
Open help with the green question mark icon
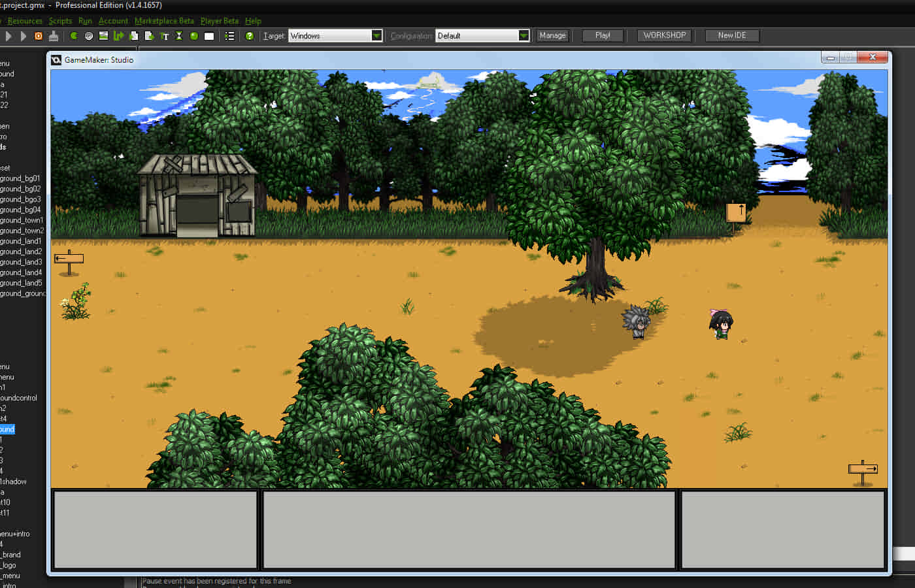(x=249, y=36)
